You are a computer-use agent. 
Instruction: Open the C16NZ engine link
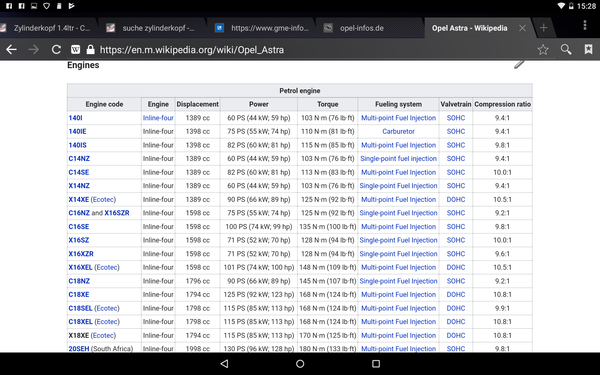[79, 213]
